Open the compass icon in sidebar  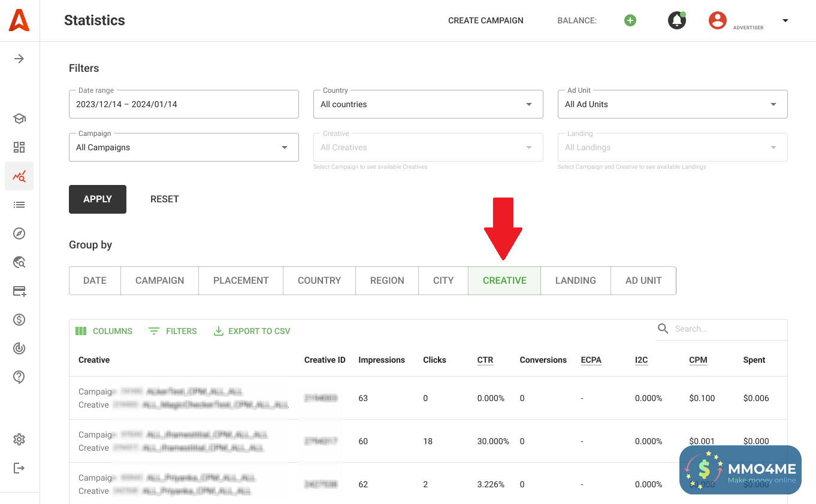19,233
